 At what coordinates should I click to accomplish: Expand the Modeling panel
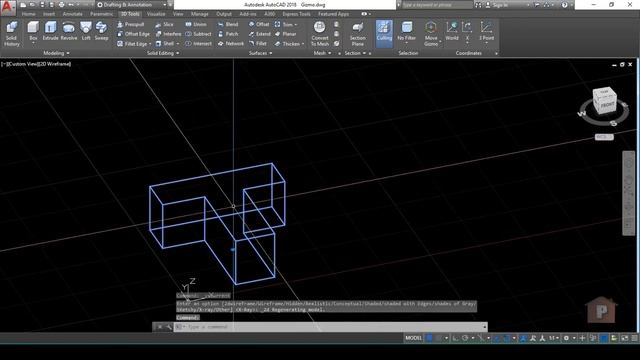coord(56,53)
